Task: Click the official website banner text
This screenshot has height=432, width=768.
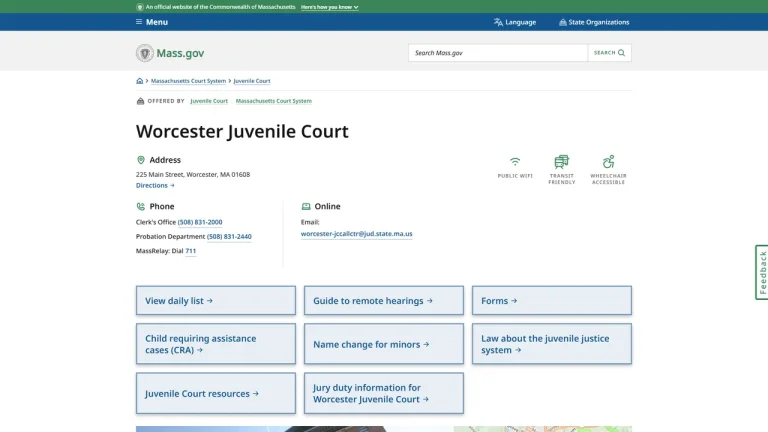Action: pos(220,7)
